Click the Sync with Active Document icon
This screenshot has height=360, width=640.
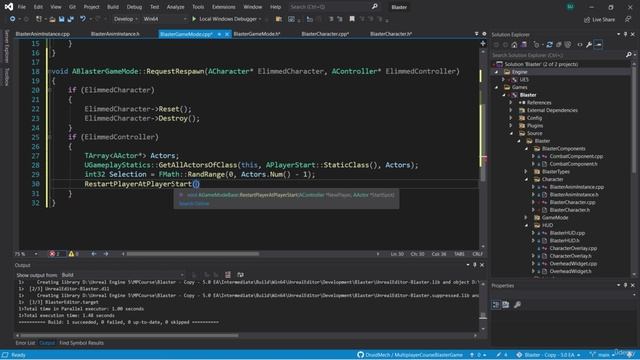tap(549, 45)
